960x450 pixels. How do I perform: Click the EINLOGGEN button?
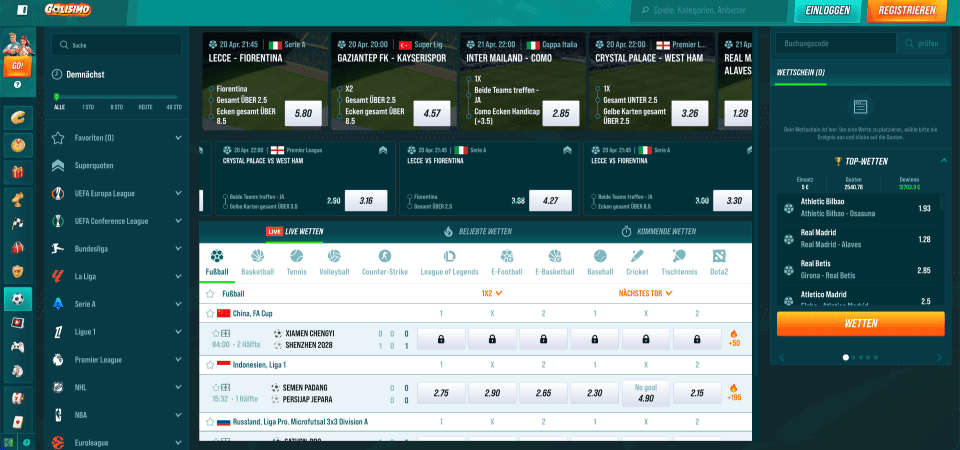[x=828, y=10]
